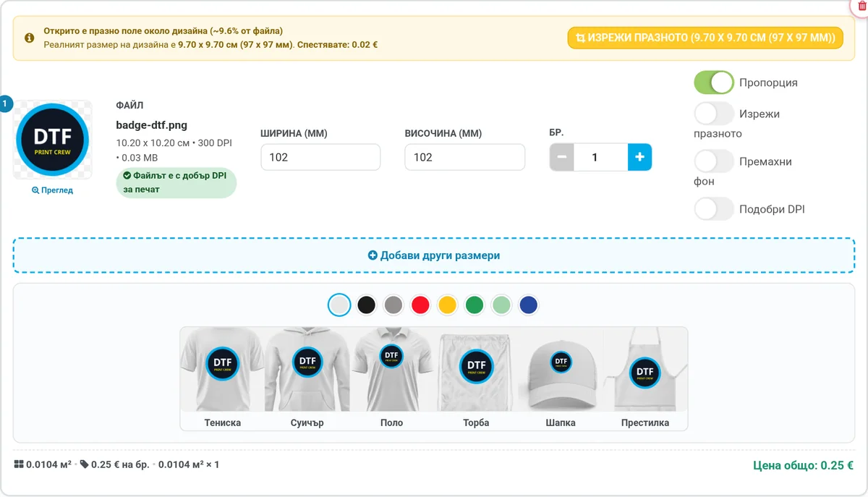This screenshot has height=497, width=868.
Task: Click the quantity number field
Action: pos(600,157)
